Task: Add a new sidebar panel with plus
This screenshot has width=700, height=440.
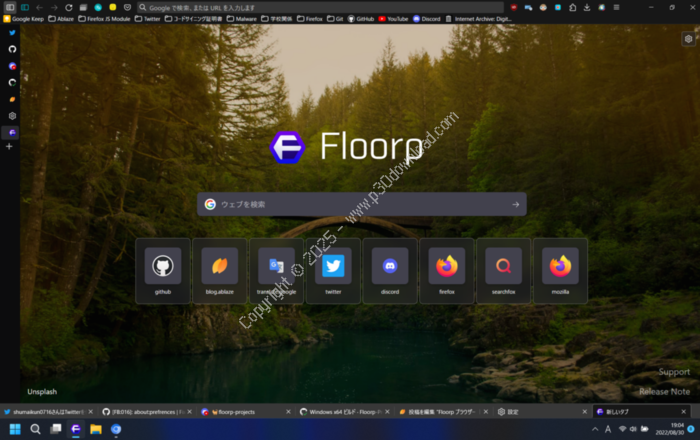Action: coord(10,147)
